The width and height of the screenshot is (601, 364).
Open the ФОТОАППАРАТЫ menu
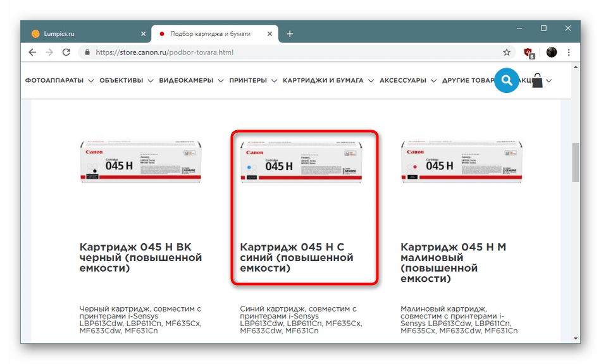[54, 80]
